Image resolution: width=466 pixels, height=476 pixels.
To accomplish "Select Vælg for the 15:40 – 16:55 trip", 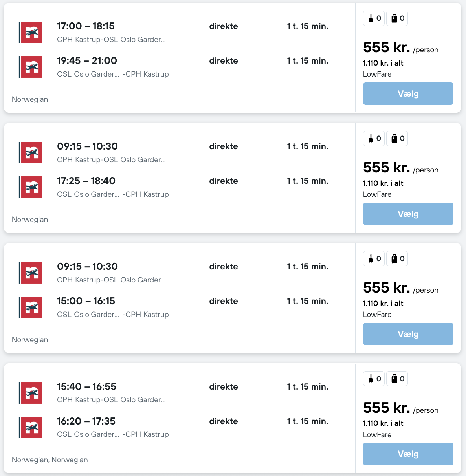I will (x=408, y=454).
